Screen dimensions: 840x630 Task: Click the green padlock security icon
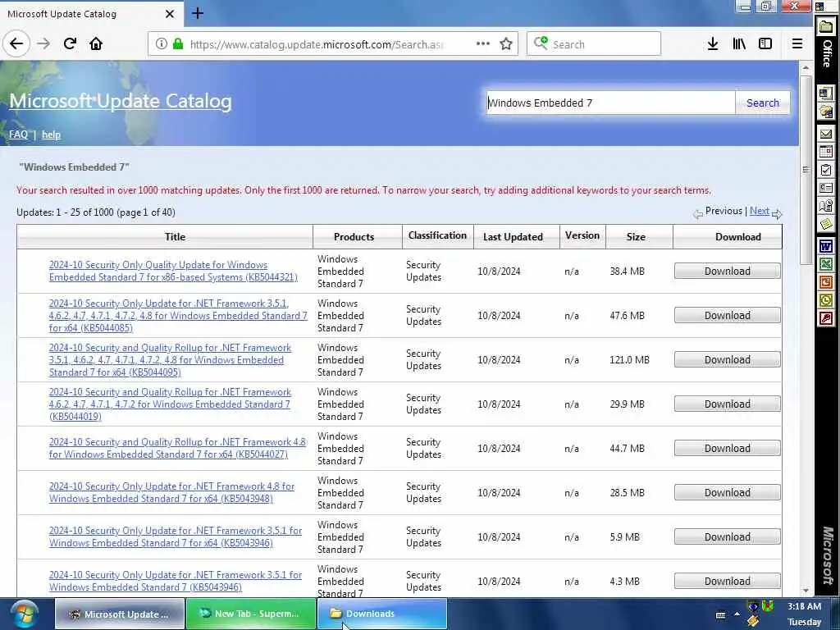coord(178,44)
